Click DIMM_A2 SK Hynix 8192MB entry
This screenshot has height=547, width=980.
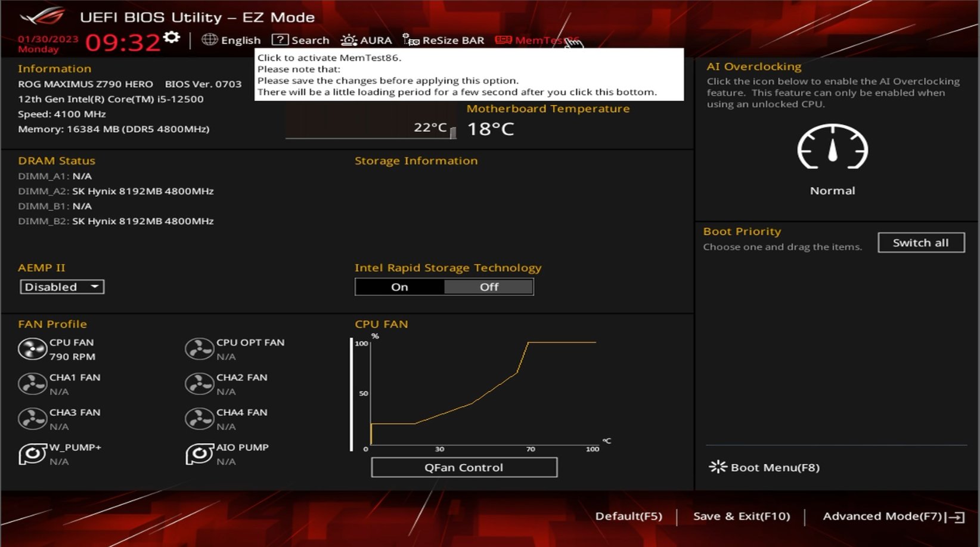tap(116, 191)
